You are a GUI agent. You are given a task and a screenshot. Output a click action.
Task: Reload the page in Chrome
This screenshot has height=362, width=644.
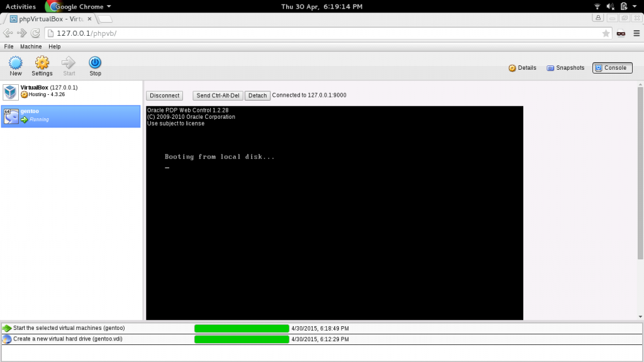click(35, 33)
